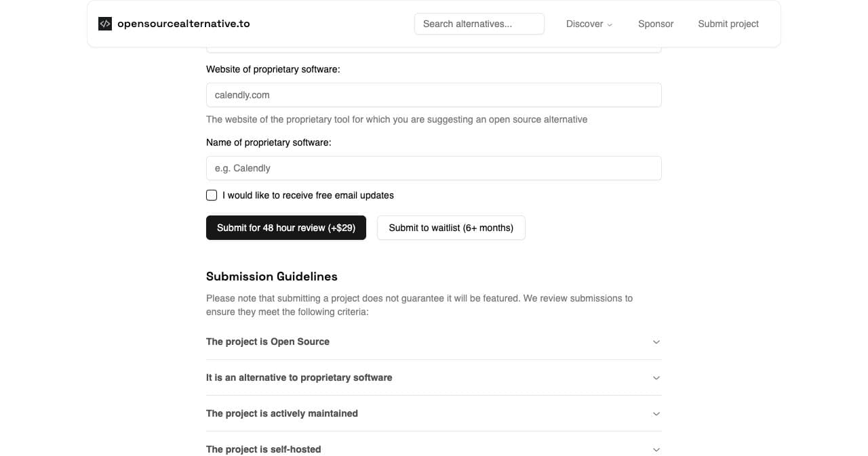Click the Submission Guidelines heading
The width and height of the screenshot is (868, 456).
coord(272,276)
